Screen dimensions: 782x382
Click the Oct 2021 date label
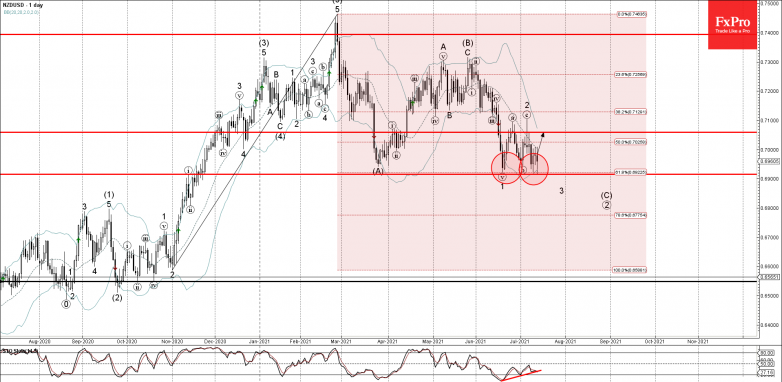[653, 342]
